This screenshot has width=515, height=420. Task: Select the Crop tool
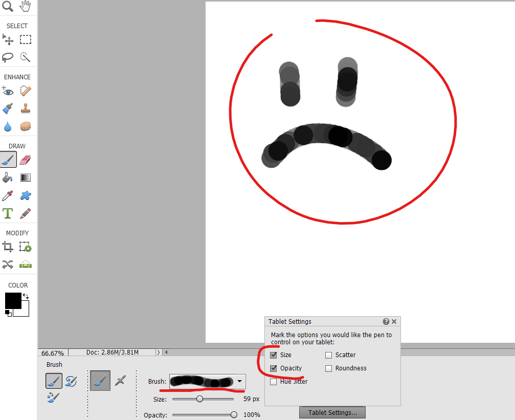click(7, 246)
